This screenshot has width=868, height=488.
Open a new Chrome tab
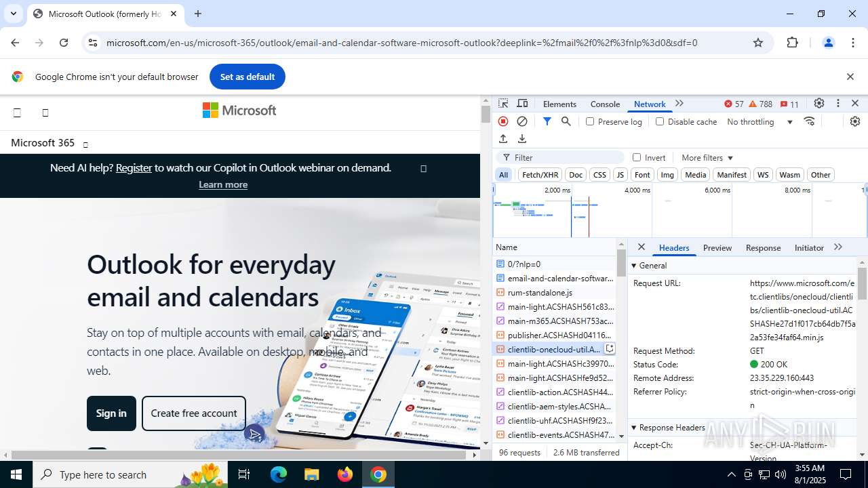tap(198, 14)
